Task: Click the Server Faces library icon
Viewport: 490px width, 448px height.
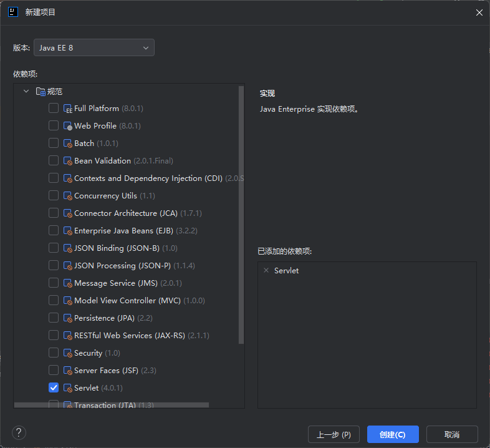Action: 68,371
